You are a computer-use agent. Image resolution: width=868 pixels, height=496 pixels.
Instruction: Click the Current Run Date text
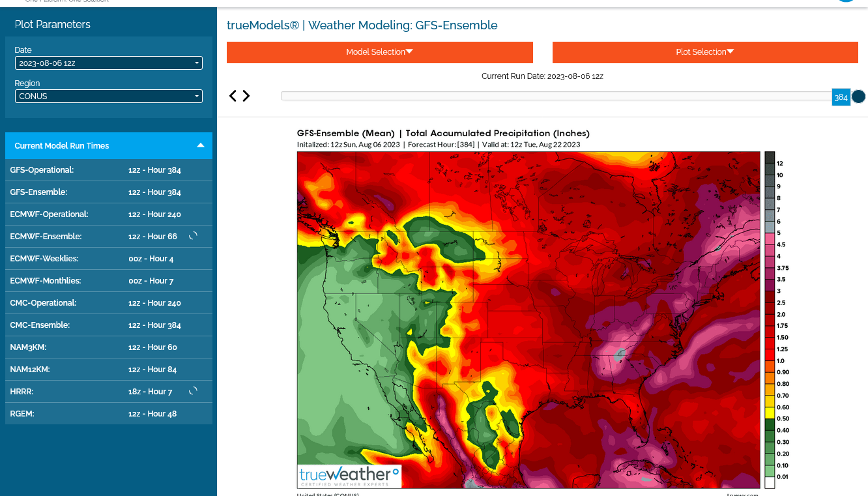(x=542, y=76)
